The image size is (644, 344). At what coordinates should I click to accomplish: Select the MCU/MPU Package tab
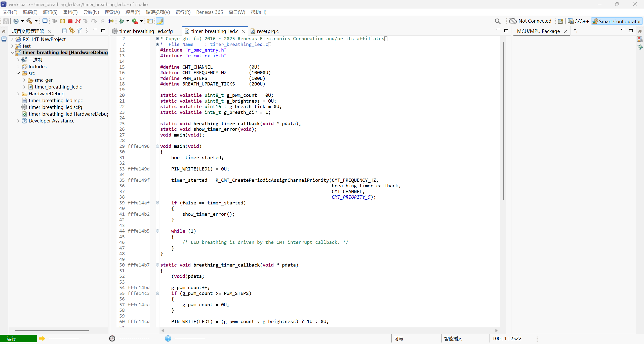click(x=538, y=31)
